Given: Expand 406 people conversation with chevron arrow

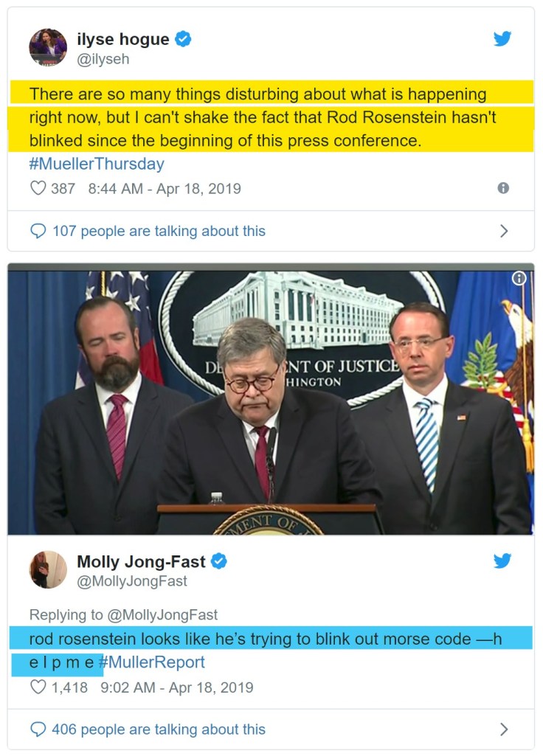Looking at the screenshot, I should click(x=504, y=729).
